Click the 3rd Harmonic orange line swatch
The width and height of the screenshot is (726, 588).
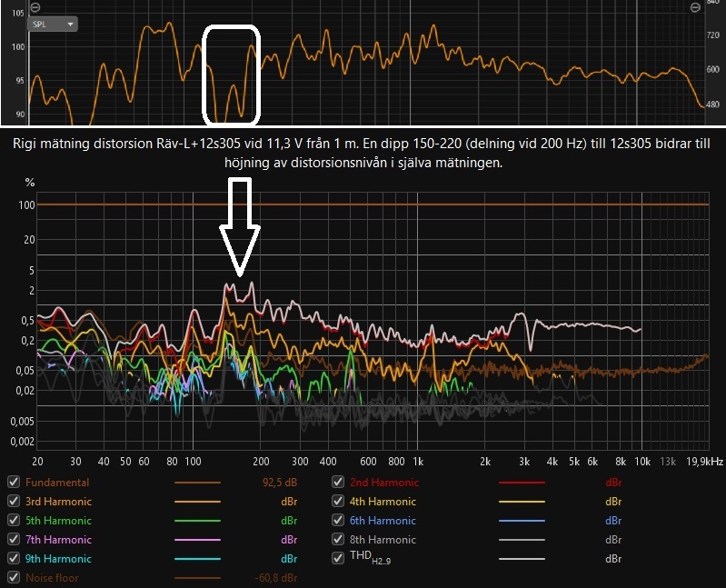[197, 502]
